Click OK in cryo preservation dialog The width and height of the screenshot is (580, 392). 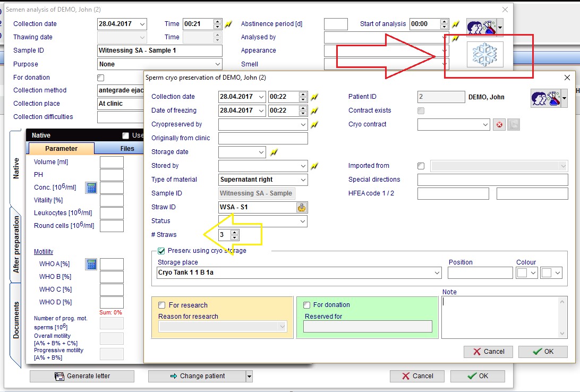coord(543,352)
